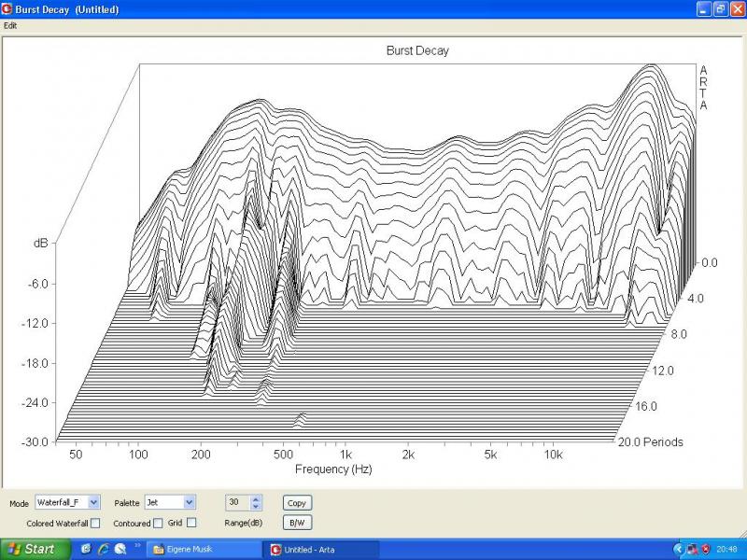Open the Windows Start menu
This screenshot has width=747, height=560.
point(32,549)
